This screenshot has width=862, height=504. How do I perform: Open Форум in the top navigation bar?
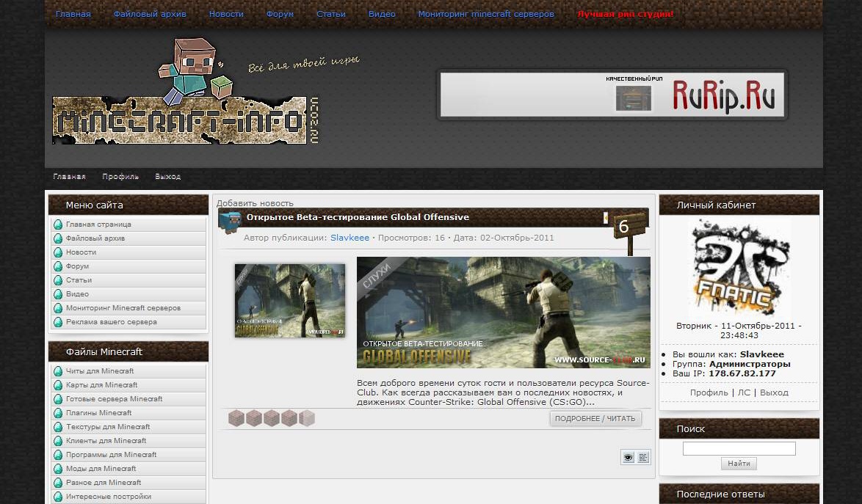[280, 14]
